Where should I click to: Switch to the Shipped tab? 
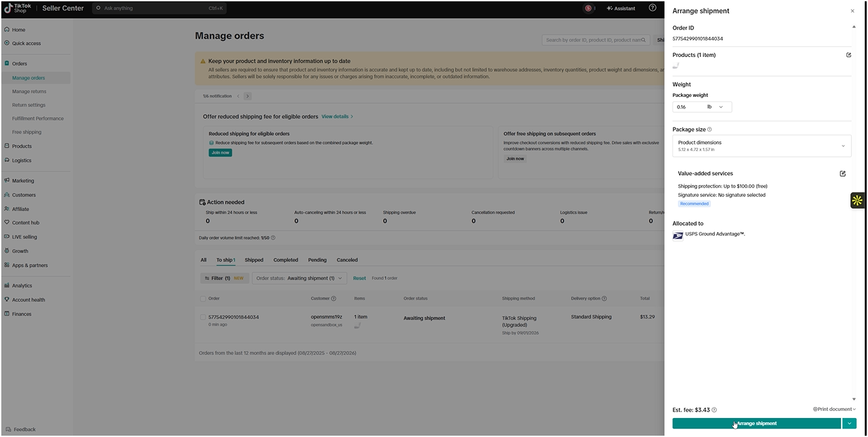[x=254, y=260]
